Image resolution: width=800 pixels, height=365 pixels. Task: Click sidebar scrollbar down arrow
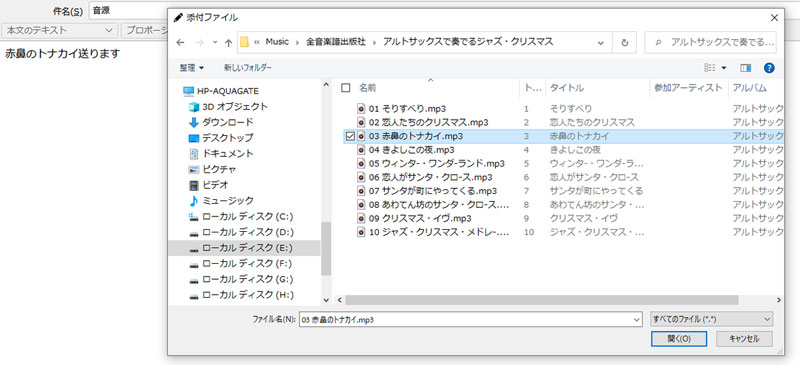326,301
